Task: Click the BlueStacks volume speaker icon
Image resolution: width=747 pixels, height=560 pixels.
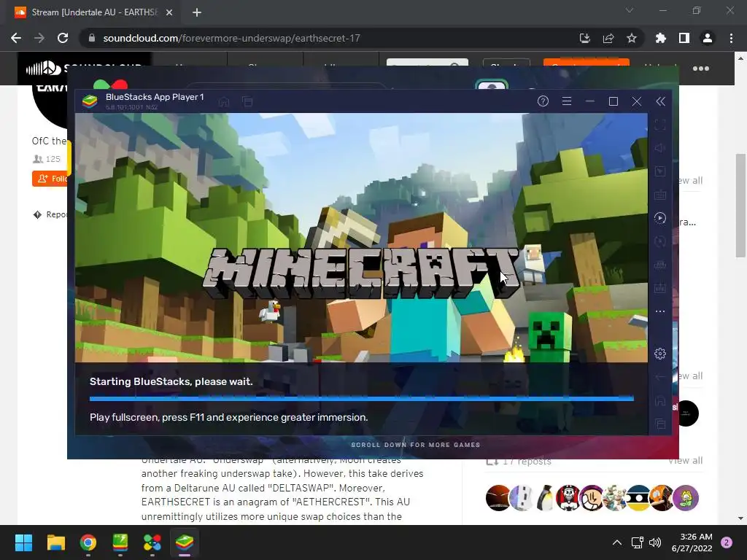Action: [x=659, y=148]
